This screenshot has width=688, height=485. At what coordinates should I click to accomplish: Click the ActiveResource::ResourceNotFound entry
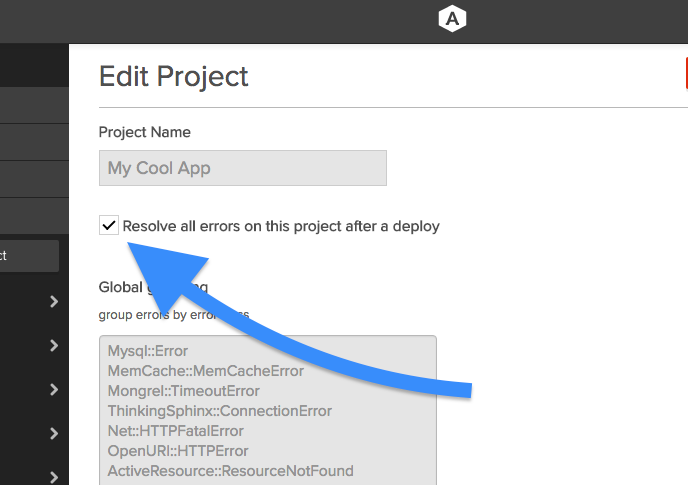[231, 471]
